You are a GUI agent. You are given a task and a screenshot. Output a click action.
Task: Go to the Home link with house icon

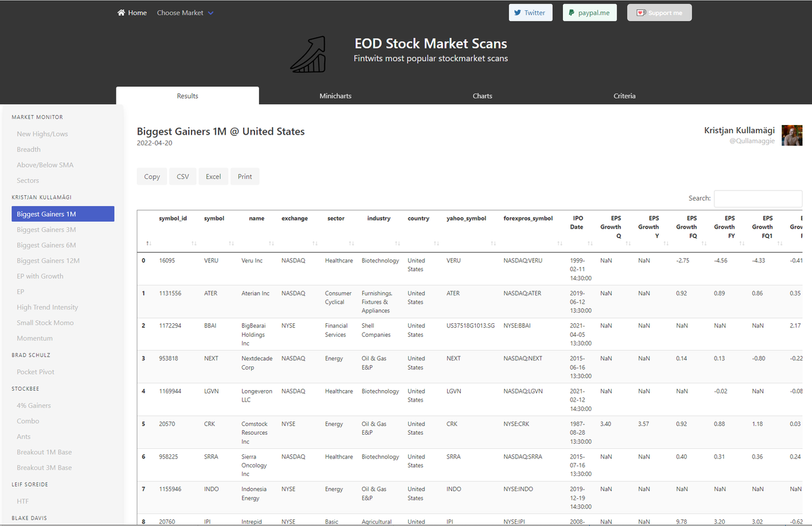click(x=132, y=13)
